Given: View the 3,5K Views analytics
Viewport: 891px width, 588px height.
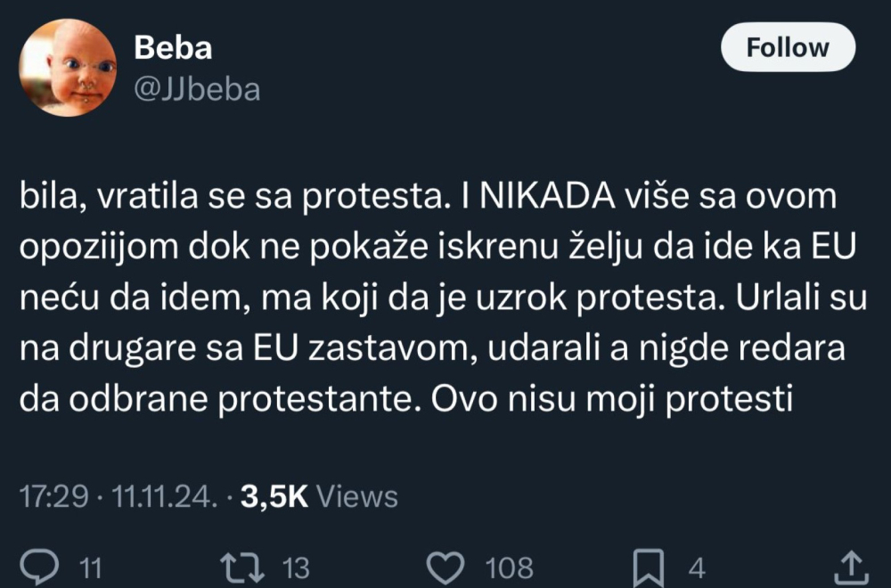Looking at the screenshot, I should pyautogui.click(x=319, y=497).
